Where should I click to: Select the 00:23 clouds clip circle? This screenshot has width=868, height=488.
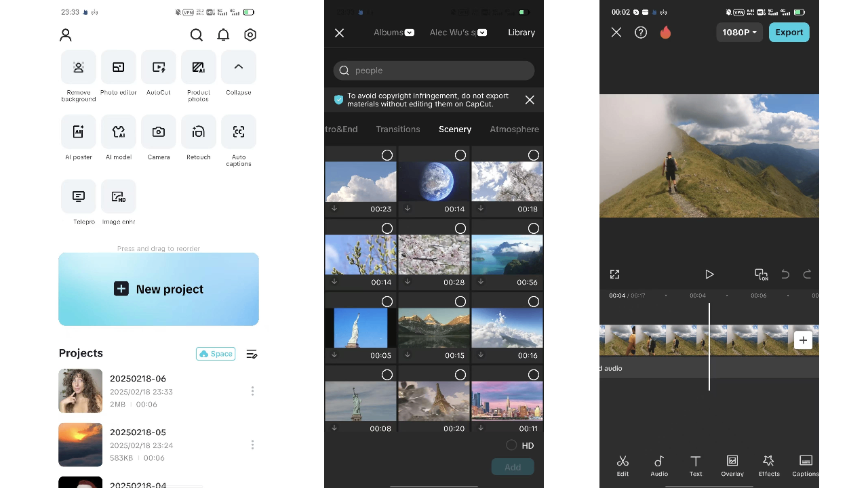[387, 155]
